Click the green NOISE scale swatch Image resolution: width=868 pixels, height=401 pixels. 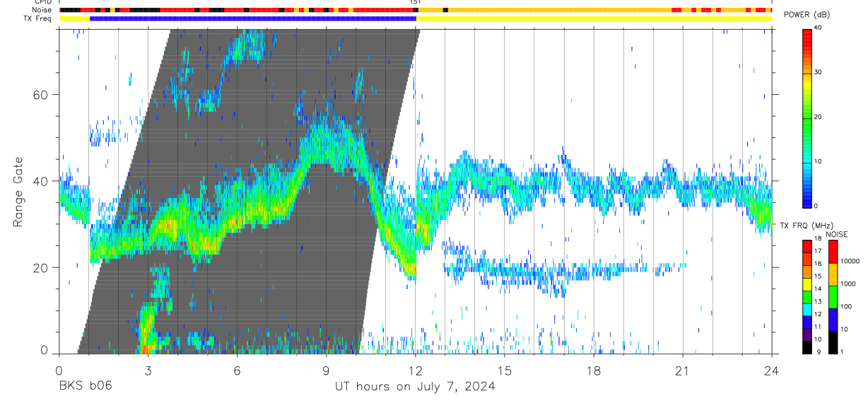tap(833, 297)
